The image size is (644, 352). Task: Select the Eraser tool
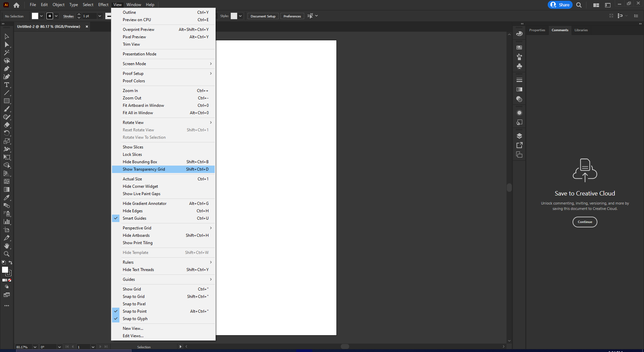tap(7, 125)
